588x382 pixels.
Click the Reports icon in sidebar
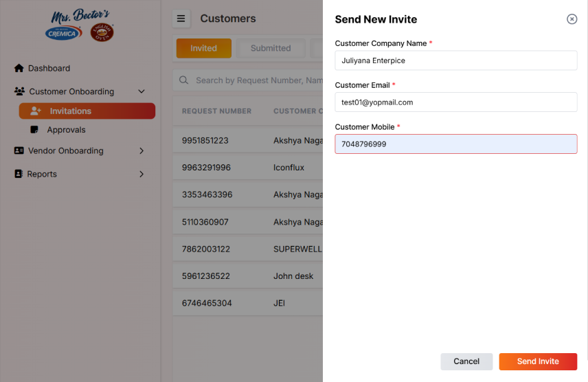19,174
